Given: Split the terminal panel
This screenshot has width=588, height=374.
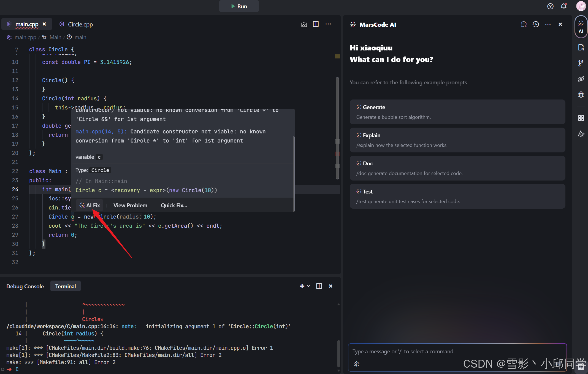Looking at the screenshot, I should coord(319,286).
